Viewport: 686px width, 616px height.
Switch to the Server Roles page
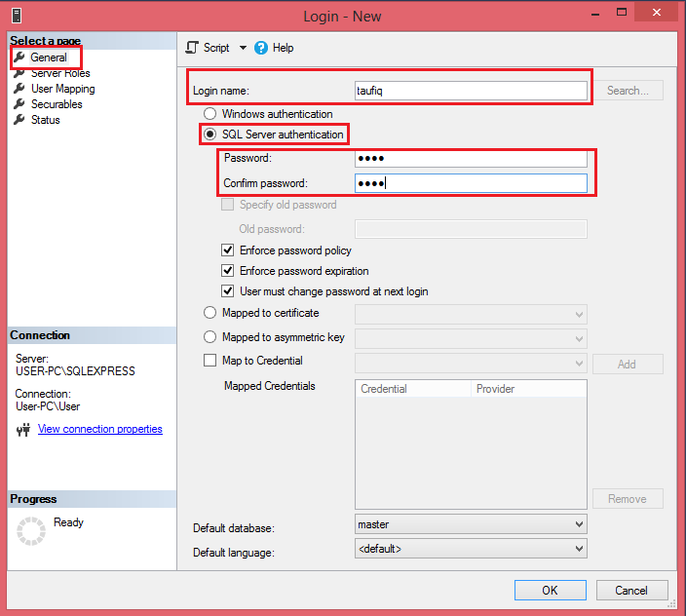click(60, 73)
